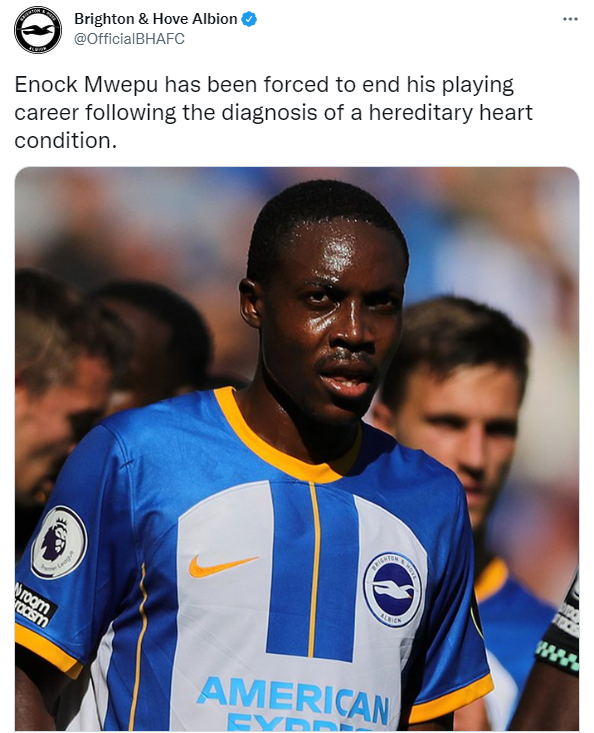Open the Brighton & Hove Albion display name
The height and width of the screenshot is (733, 594).
coord(156,19)
